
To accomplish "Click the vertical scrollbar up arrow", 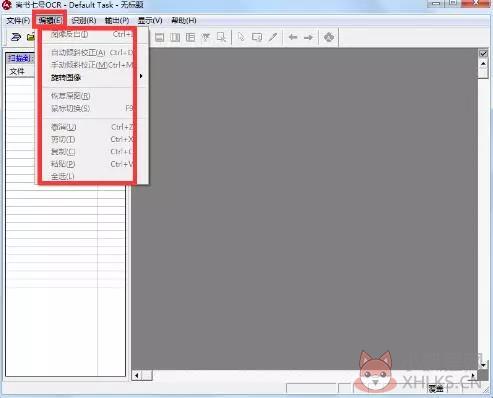I will pyautogui.click(x=483, y=64).
